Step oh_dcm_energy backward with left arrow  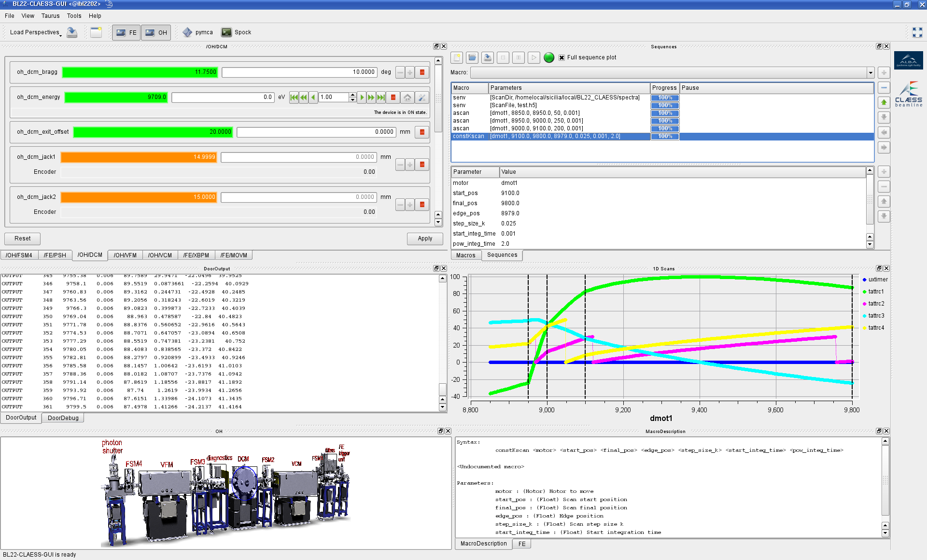pyautogui.click(x=313, y=98)
